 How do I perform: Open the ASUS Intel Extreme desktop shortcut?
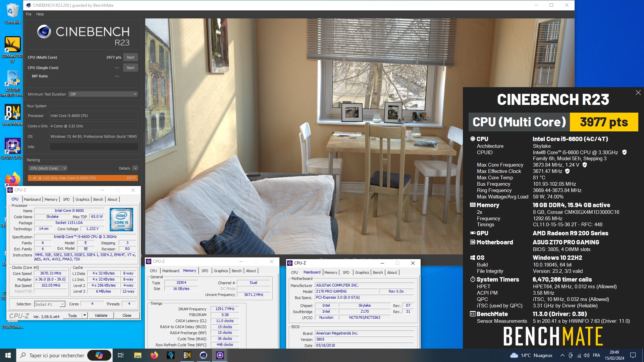click(12, 84)
